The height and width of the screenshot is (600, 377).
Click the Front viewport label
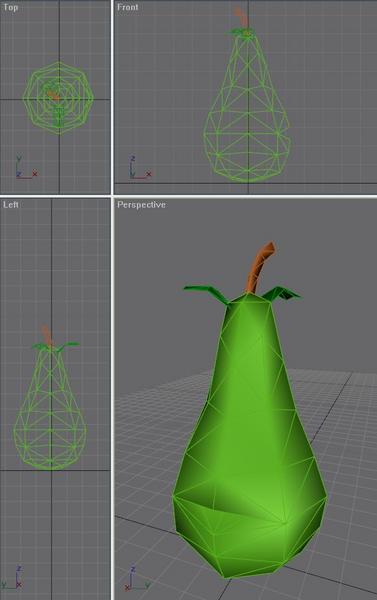coord(128,7)
